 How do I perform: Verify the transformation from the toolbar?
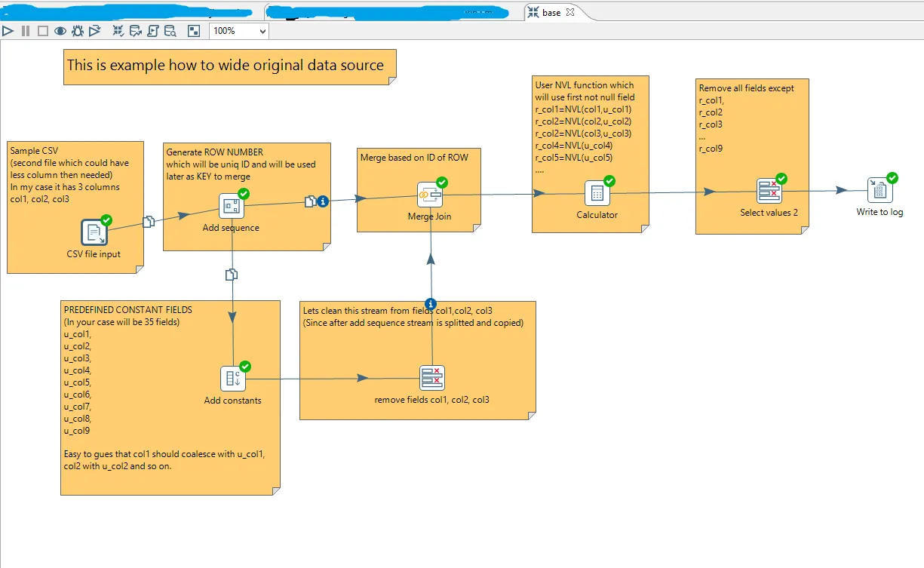point(118,31)
